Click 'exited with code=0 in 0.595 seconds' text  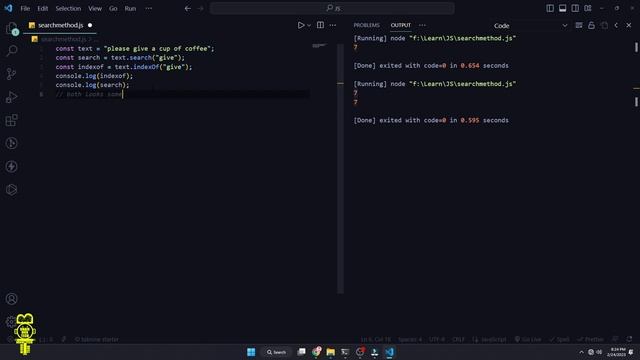444,120
